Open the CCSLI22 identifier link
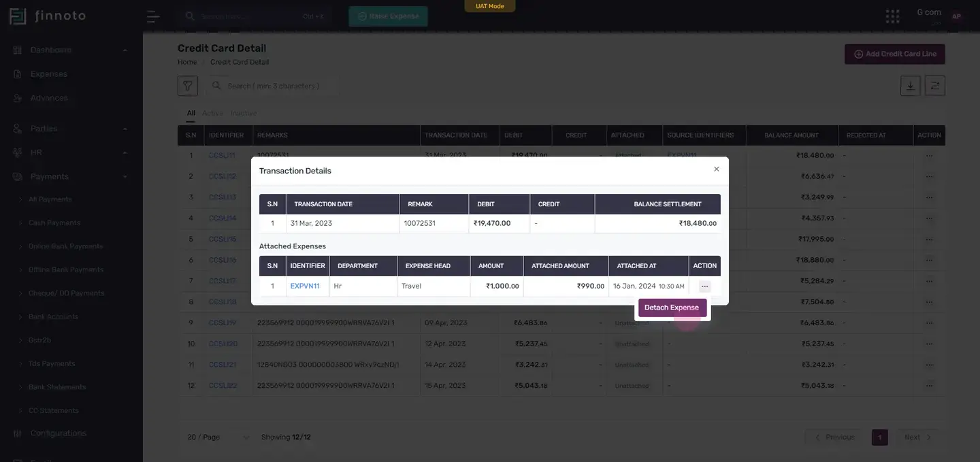 point(223,386)
